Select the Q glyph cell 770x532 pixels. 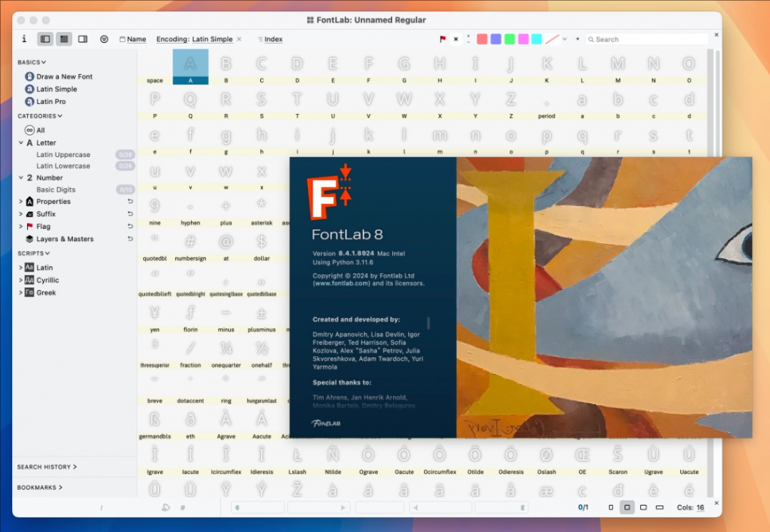(x=190, y=103)
